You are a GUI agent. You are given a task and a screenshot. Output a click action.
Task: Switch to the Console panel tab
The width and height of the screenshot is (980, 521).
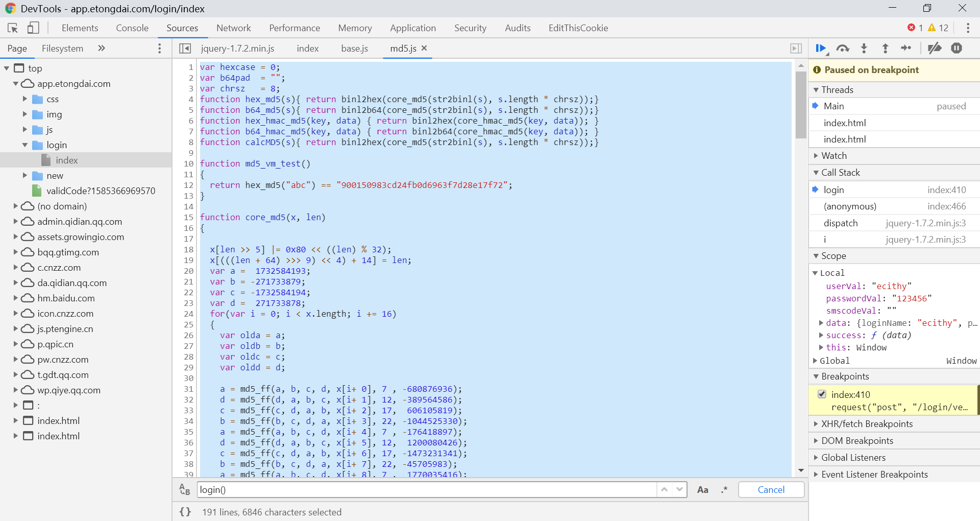coord(132,28)
